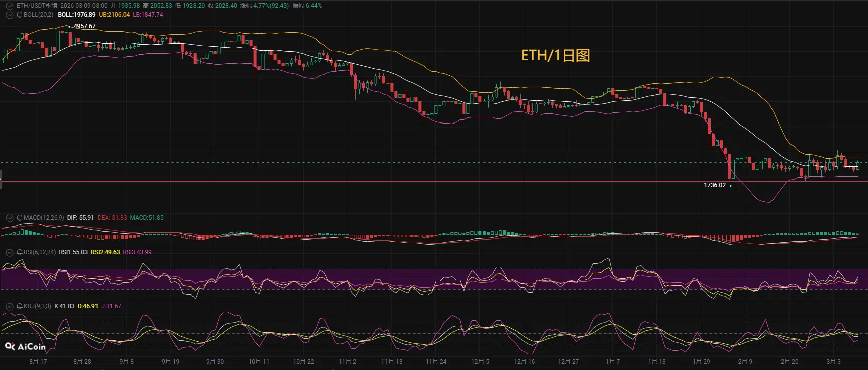The image size is (868, 370).
Task: Select the DEA:-81.83 value
Action: [112, 218]
